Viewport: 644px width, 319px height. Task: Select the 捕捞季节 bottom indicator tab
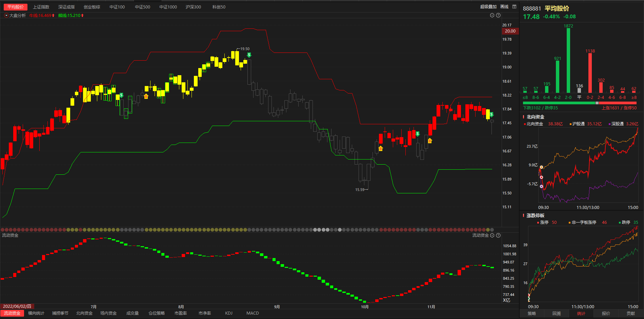(x=60, y=313)
